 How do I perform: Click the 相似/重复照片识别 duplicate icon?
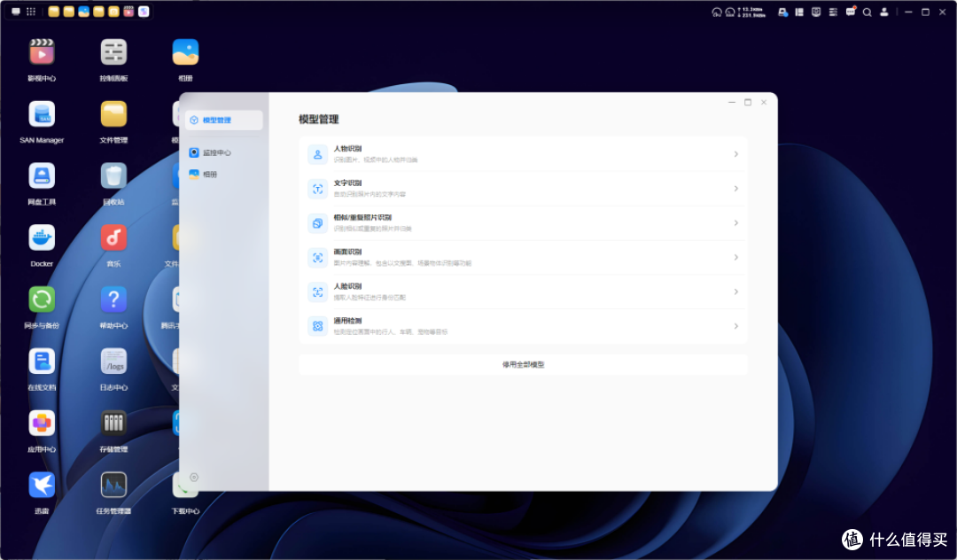tap(318, 223)
